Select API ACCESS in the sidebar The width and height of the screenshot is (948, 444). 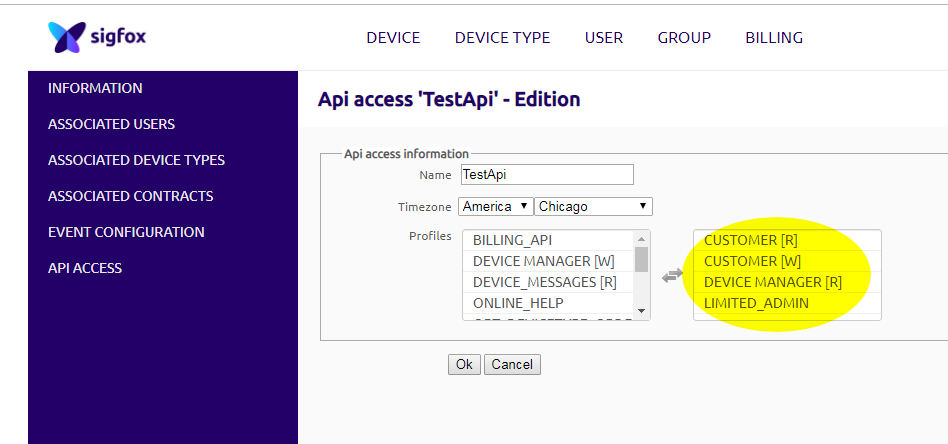pos(85,269)
